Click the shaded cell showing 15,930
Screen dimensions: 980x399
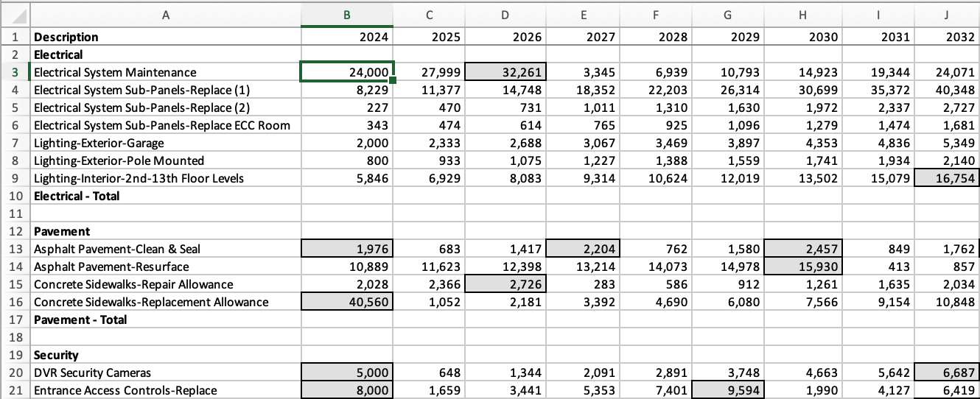coord(802,266)
